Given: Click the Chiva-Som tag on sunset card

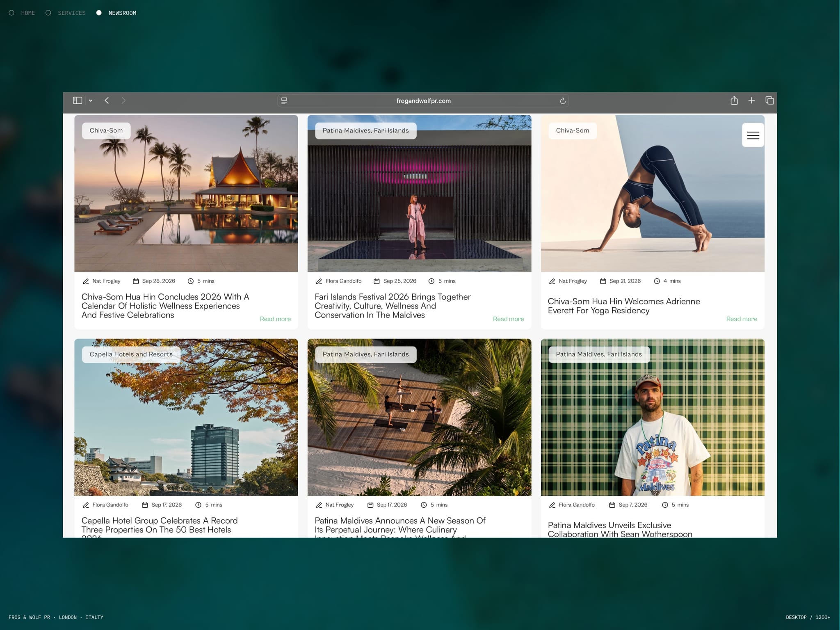Looking at the screenshot, I should click(x=106, y=131).
